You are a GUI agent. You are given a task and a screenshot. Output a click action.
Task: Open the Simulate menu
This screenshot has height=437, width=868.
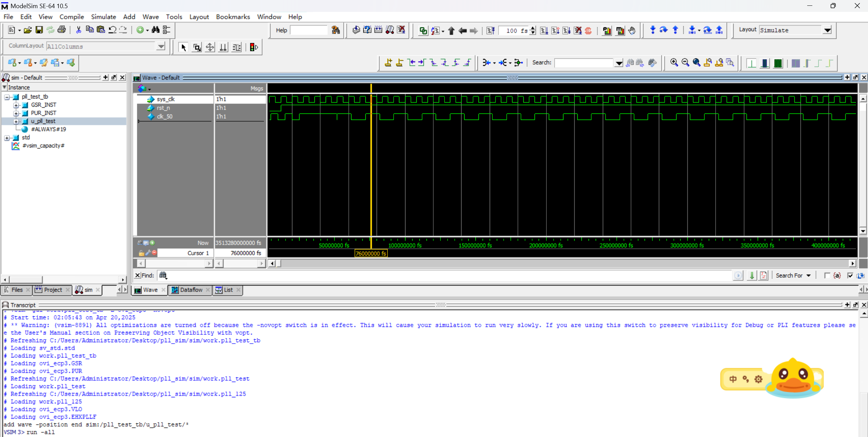[103, 17]
